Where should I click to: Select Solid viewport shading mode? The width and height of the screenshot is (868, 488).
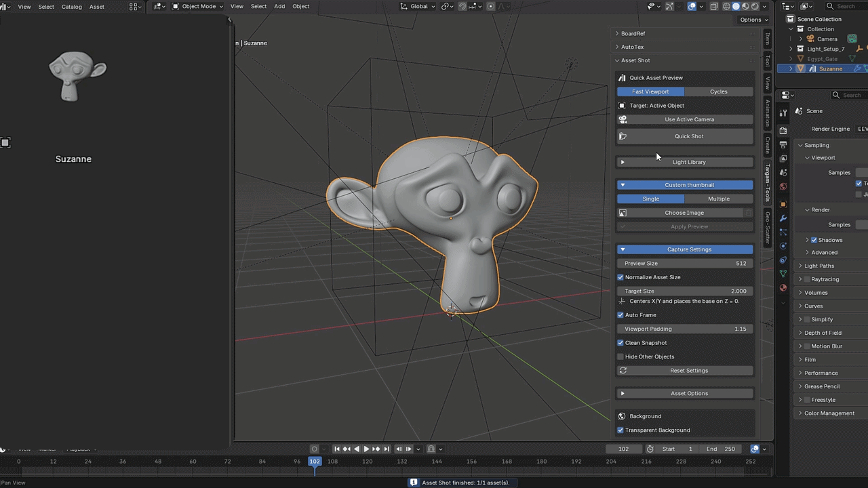[736, 6]
